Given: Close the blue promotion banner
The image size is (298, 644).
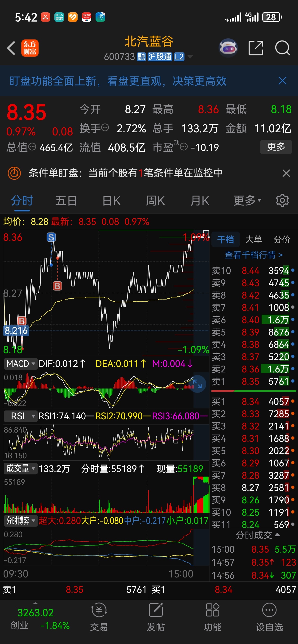Looking at the screenshot, I should (283, 81).
